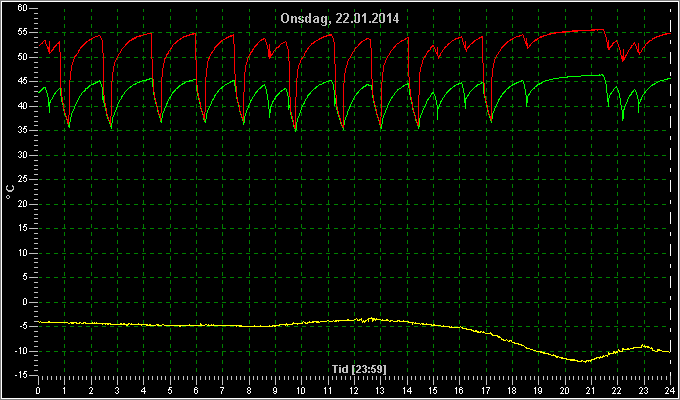Click the 60 value on temperature axis
This screenshot has height=400, width=680.
[23, 8]
